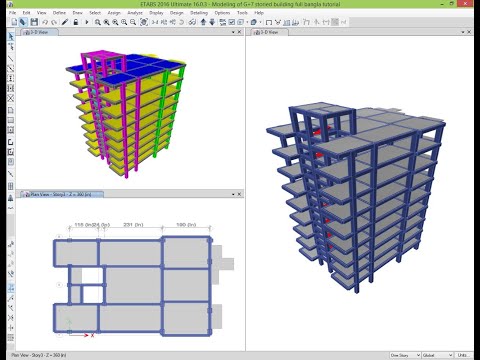Click the pencil Refresh/Edit icon
480x360 pixels.
(x=65, y=22)
